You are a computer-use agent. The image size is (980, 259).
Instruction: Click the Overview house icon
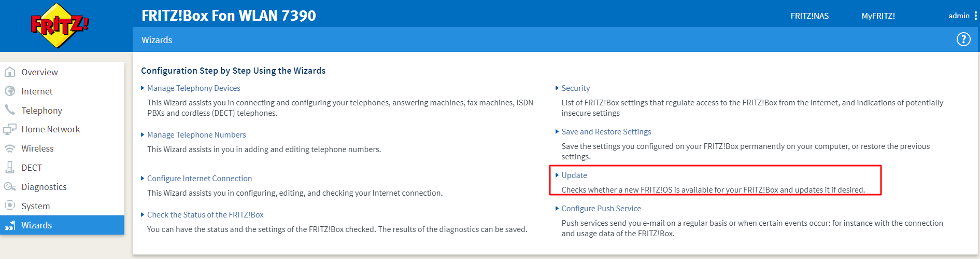(10, 72)
